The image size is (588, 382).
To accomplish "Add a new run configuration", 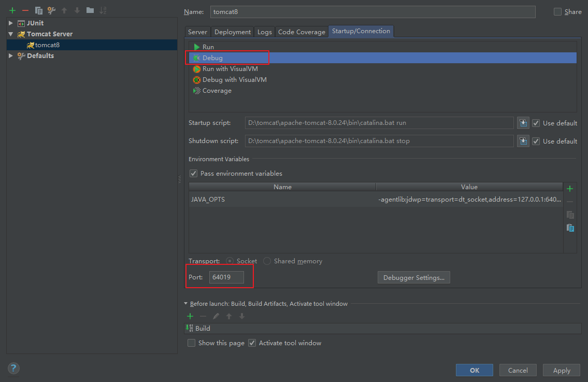I will pos(12,10).
